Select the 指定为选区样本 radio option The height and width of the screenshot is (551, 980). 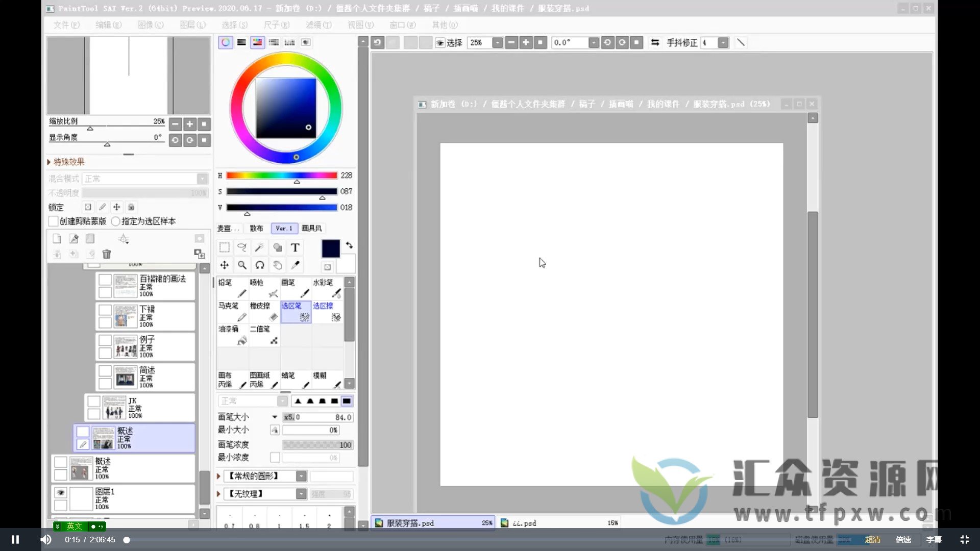click(x=115, y=221)
